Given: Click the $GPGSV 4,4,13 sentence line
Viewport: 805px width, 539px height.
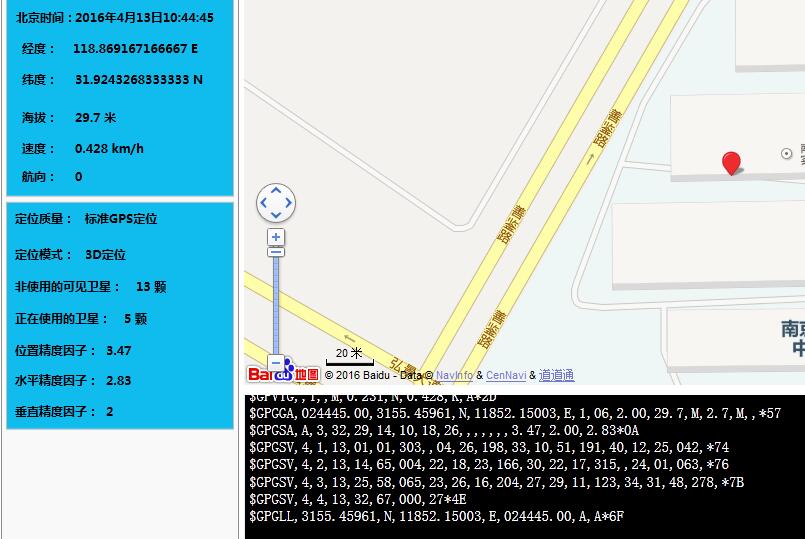Looking at the screenshot, I should (x=358, y=499).
